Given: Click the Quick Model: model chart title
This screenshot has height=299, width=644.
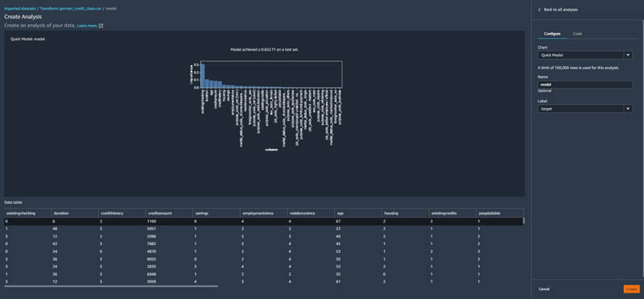Looking at the screenshot, I should [x=27, y=39].
